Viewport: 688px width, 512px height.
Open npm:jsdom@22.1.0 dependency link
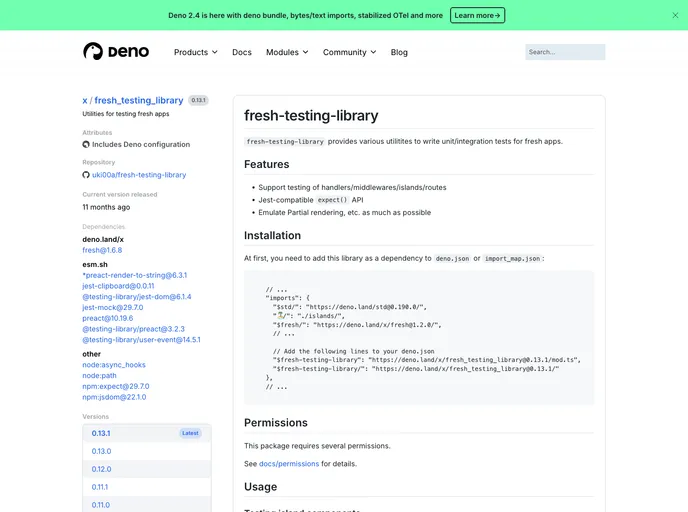click(x=114, y=397)
